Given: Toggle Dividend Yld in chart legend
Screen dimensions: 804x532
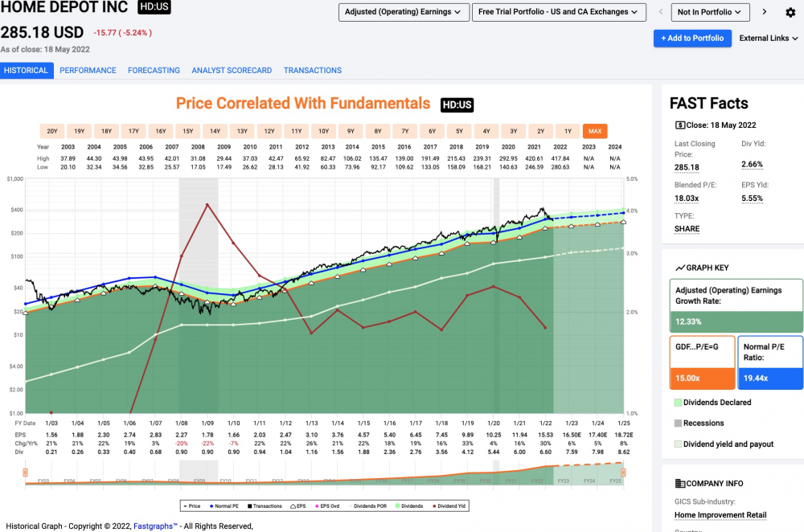Looking at the screenshot, I should (449, 505).
